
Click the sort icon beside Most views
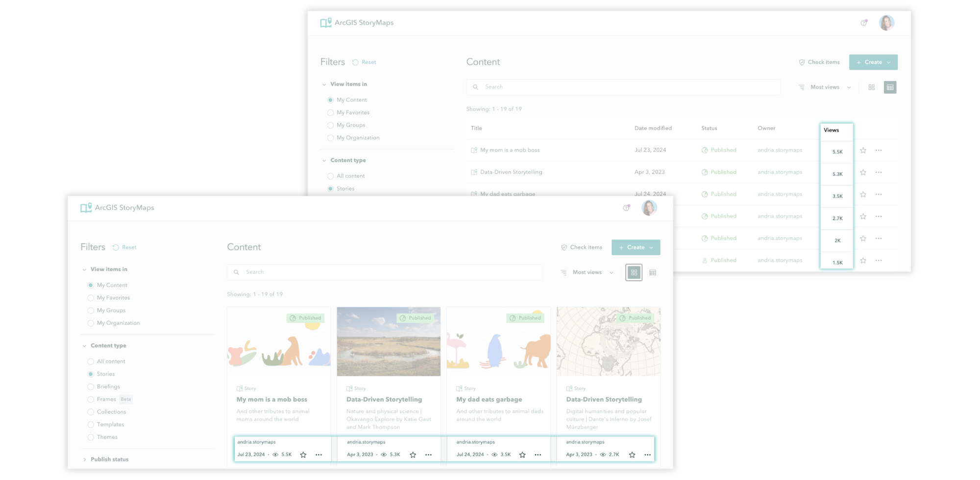[x=563, y=272]
